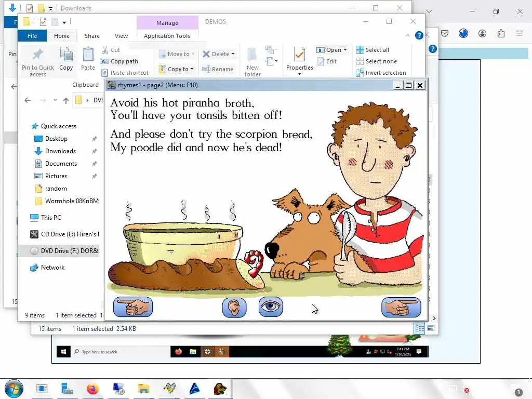The image size is (532, 399).
Task: Open File Explorer in the inner taskbar
Action: (x=193, y=352)
